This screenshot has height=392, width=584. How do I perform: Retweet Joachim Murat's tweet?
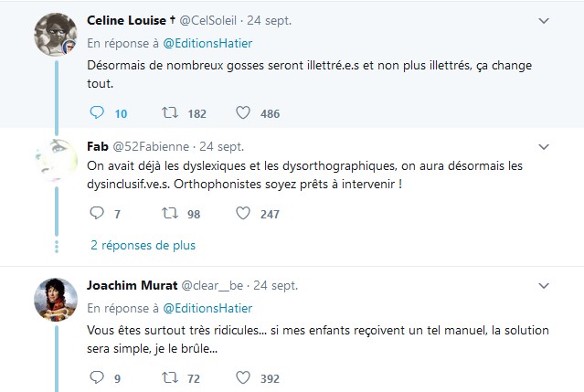[x=170, y=377]
